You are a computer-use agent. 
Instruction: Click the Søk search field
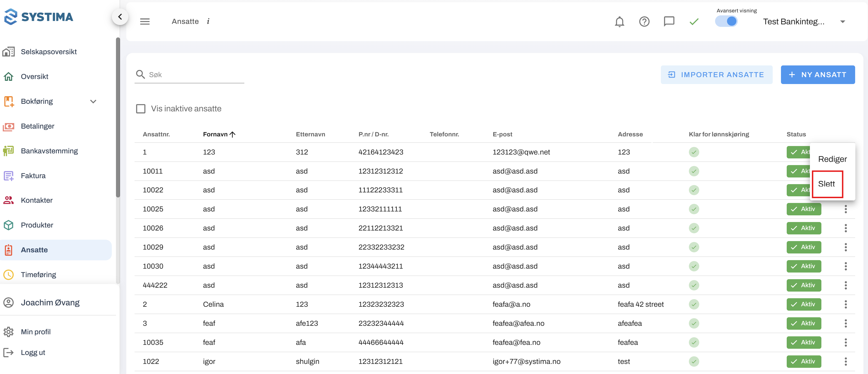pos(195,75)
